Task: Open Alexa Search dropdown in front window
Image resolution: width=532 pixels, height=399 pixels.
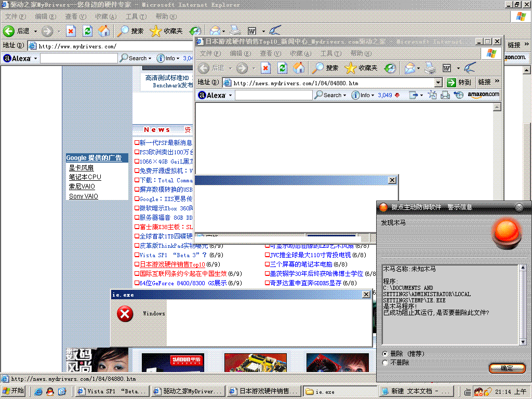Action: click(345, 96)
